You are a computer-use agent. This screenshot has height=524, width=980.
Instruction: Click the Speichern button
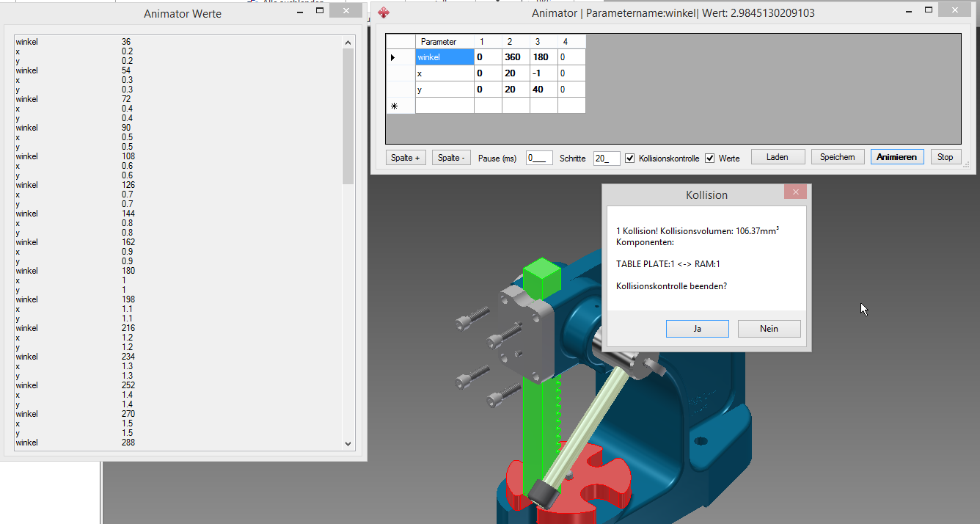pos(838,157)
